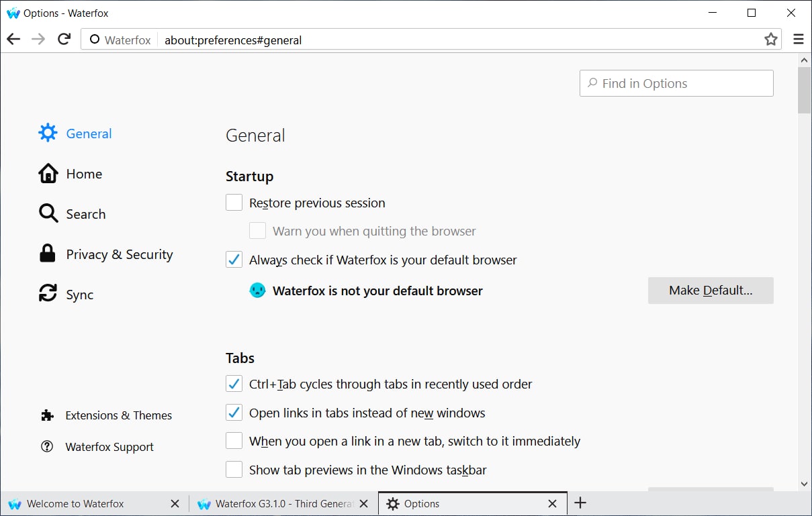Click the Home house icon in sidebar

pos(48,173)
